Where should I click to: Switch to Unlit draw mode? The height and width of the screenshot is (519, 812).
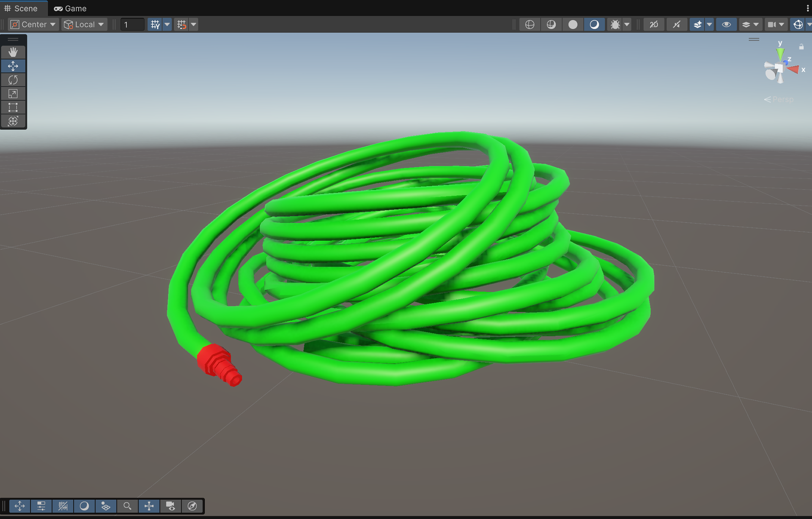pos(573,25)
